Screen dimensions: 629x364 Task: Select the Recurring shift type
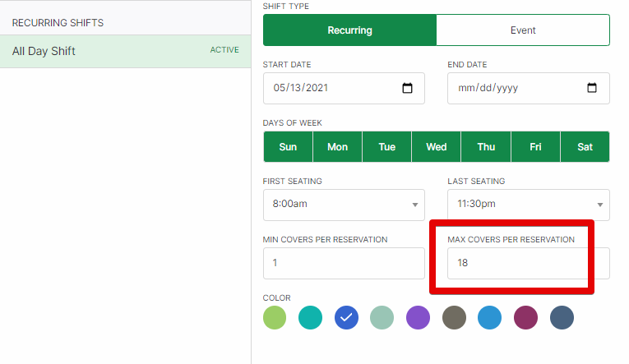point(349,30)
